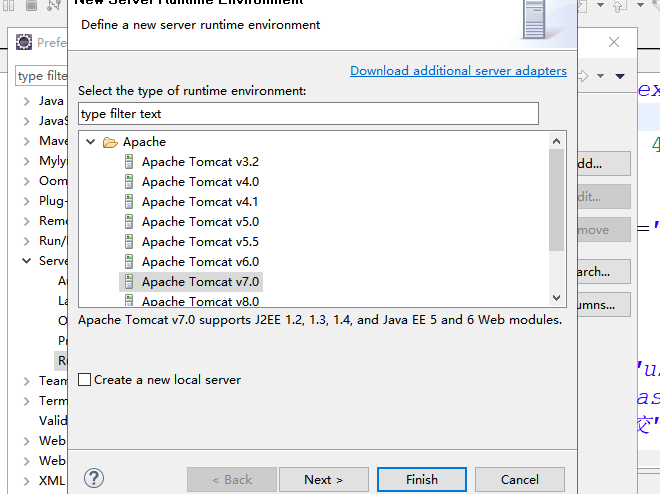Open Download additional server adapters link
Screen dimensions: 660x494
click(x=458, y=71)
